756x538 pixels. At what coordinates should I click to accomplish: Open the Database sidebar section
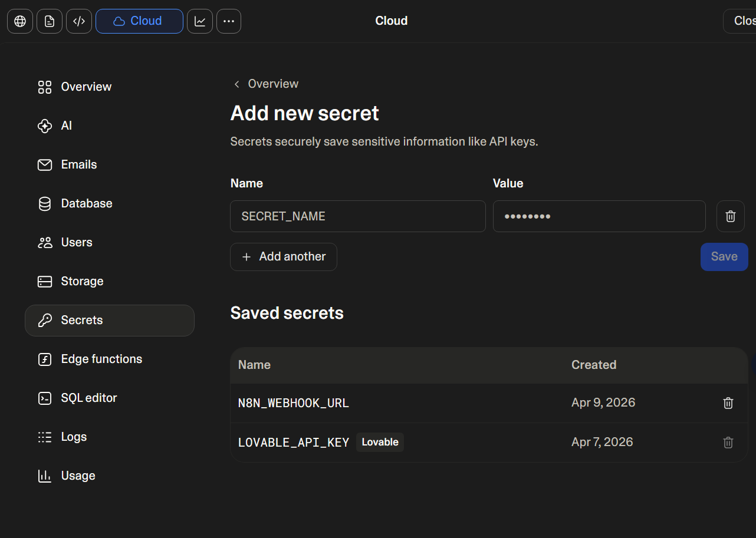click(86, 204)
